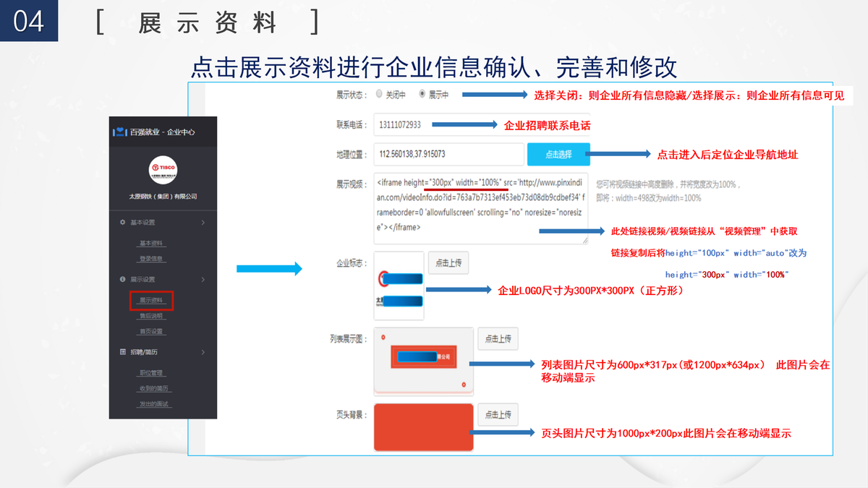Click 点击上传 button for 页头背景

[x=498, y=414]
